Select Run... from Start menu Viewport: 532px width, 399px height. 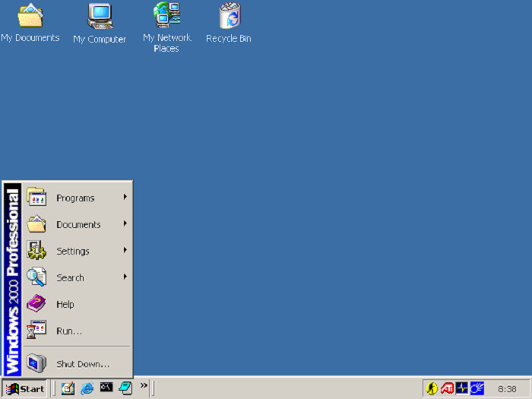69,331
